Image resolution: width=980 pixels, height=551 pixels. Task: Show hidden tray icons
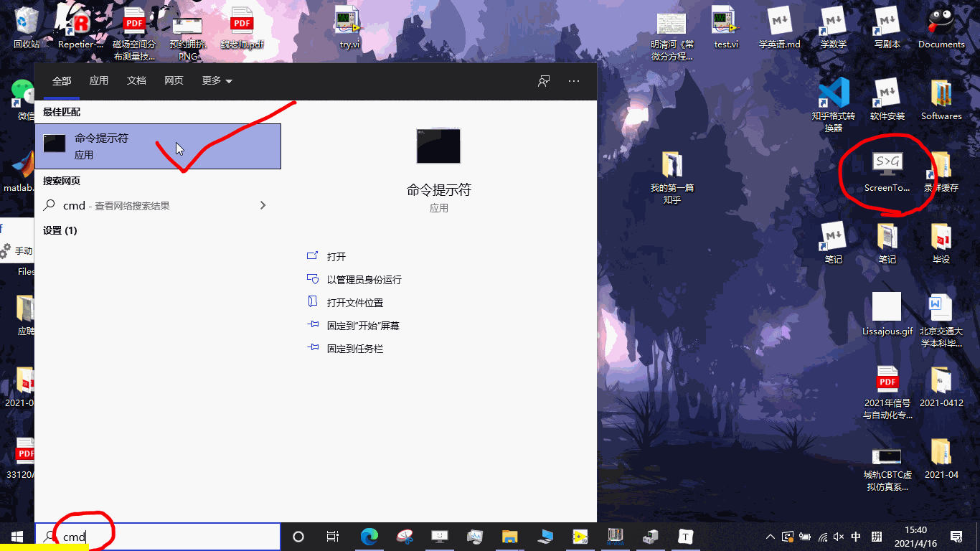(771, 536)
